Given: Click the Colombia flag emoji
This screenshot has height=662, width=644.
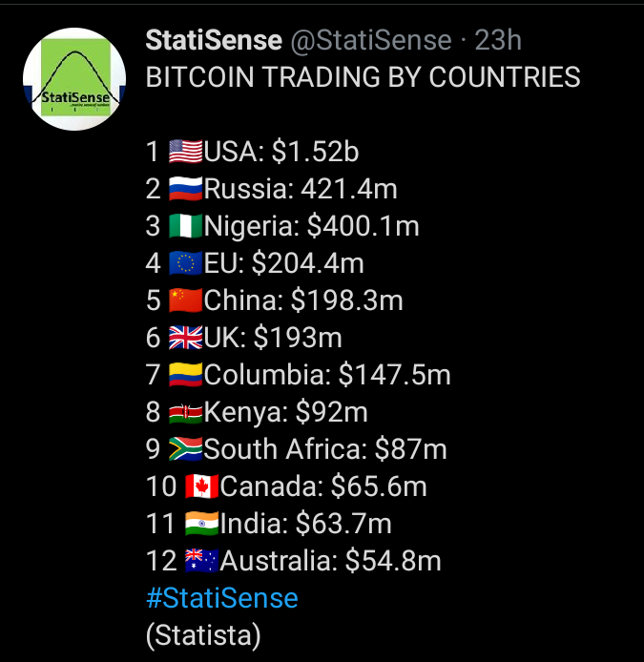Looking at the screenshot, I should click(185, 375).
